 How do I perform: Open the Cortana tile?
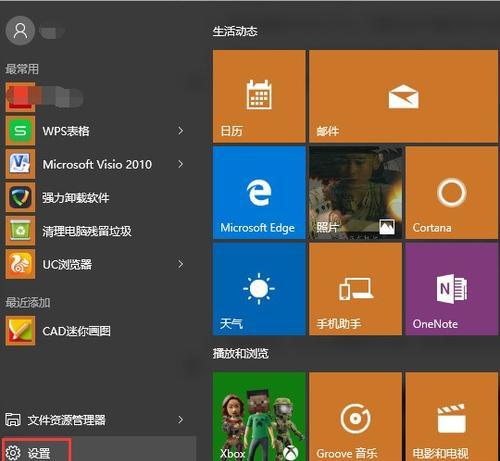point(452,193)
